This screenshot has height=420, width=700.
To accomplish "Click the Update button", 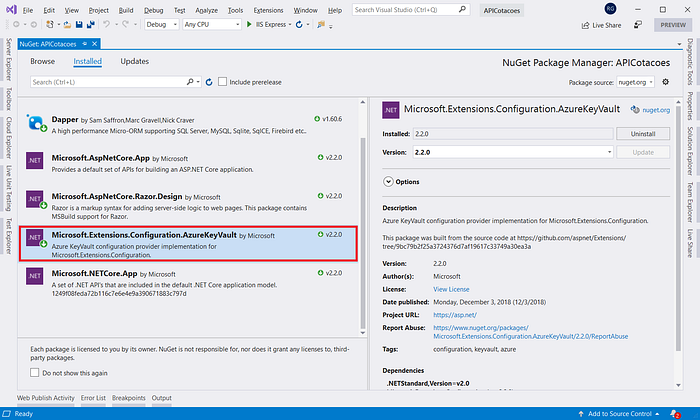I will pyautogui.click(x=643, y=152).
